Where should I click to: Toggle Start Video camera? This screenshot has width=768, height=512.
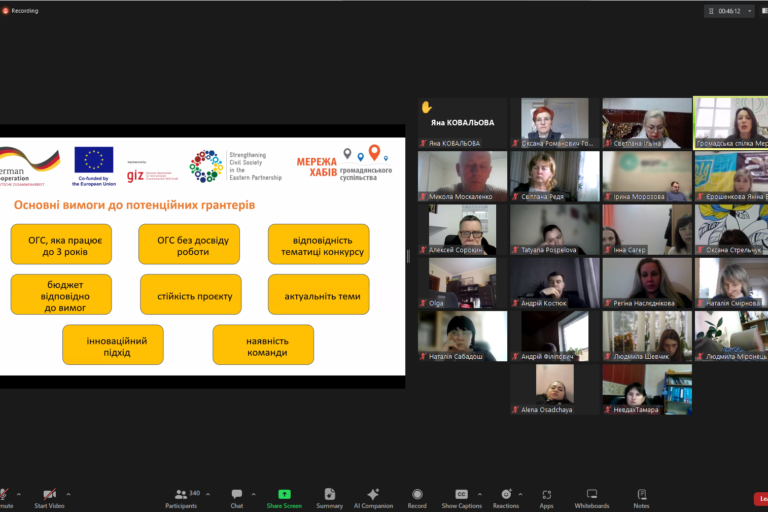coord(49,499)
